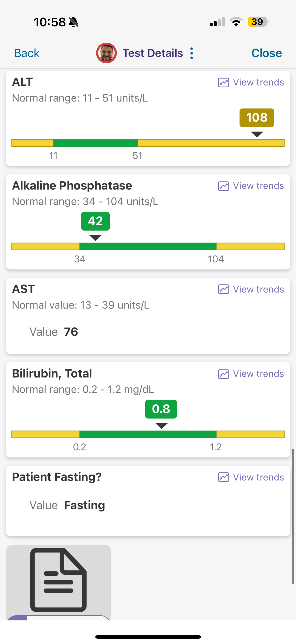
Task: Open View trends for ALT
Action: 258,82
